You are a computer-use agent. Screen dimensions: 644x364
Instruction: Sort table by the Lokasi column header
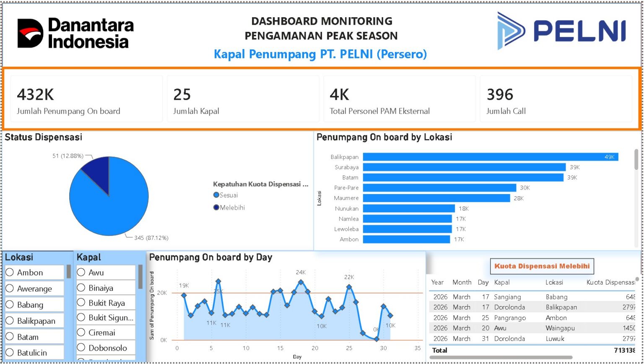[x=554, y=283]
